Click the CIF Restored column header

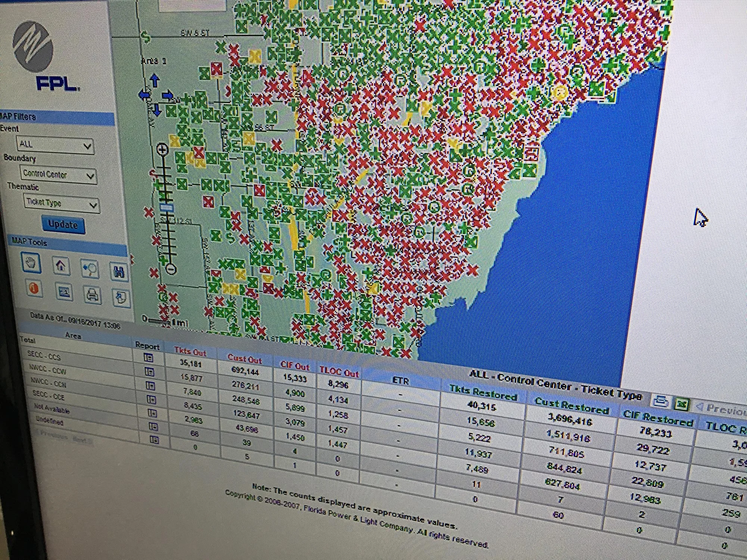point(658,419)
